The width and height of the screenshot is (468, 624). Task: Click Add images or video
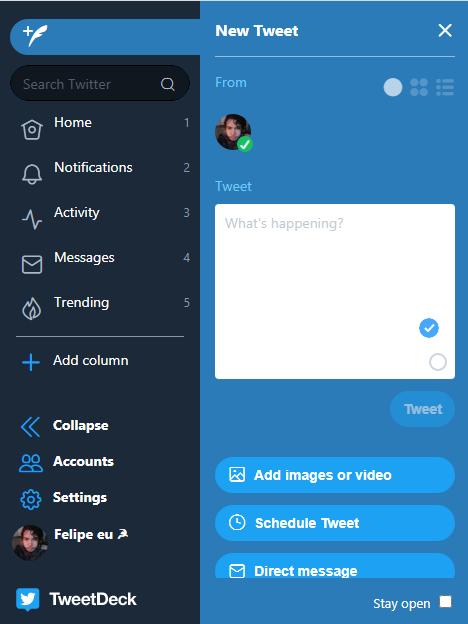click(335, 475)
